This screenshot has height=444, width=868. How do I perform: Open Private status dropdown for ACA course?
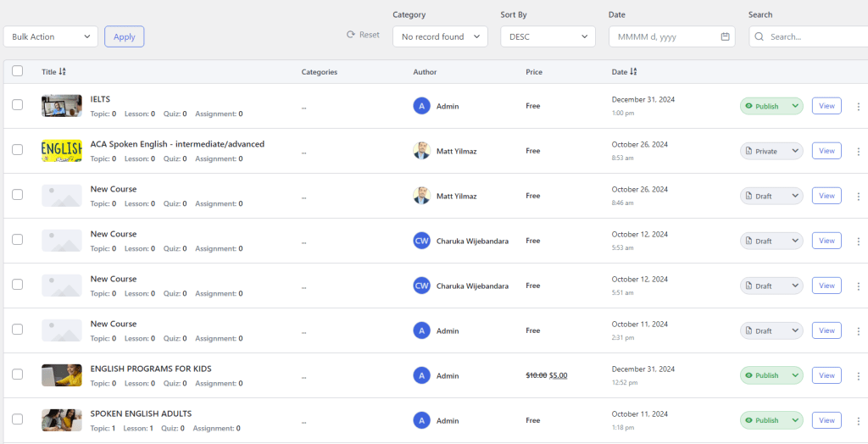point(771,151)
